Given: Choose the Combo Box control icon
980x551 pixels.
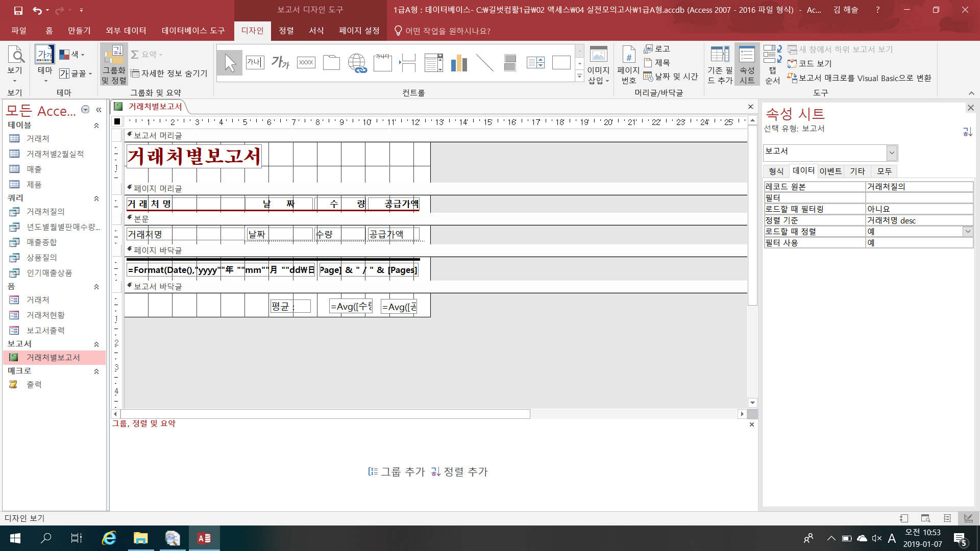Looking at the screenshot, I should (x=433, y=63).
